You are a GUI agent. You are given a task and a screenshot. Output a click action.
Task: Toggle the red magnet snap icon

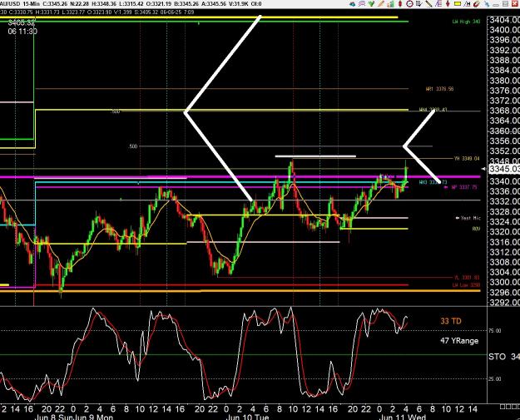pyautogui.click(x=477, y=4)
